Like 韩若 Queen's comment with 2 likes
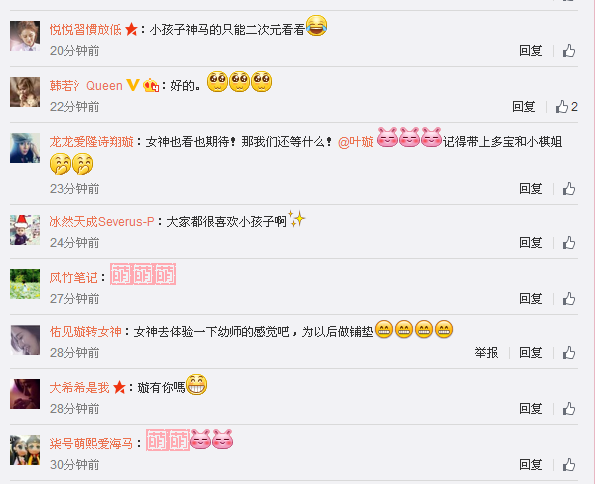The image size is (595, 484). [566, 107]
